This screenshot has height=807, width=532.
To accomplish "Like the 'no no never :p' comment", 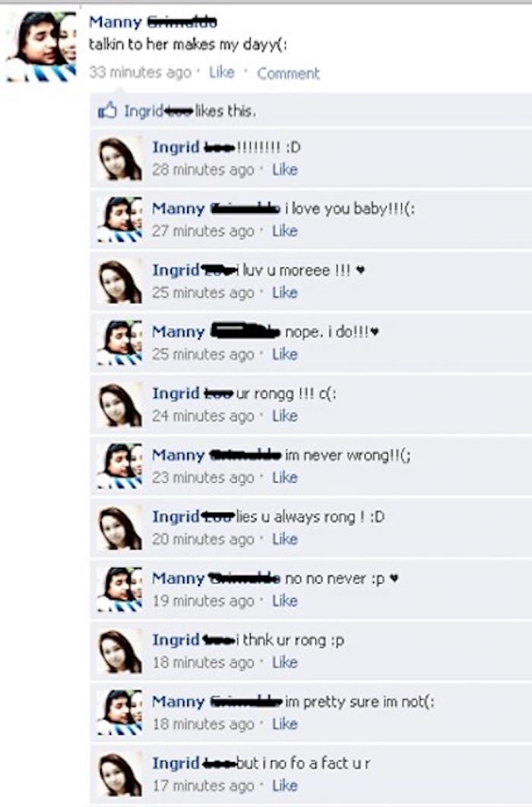I will (285, 601).
